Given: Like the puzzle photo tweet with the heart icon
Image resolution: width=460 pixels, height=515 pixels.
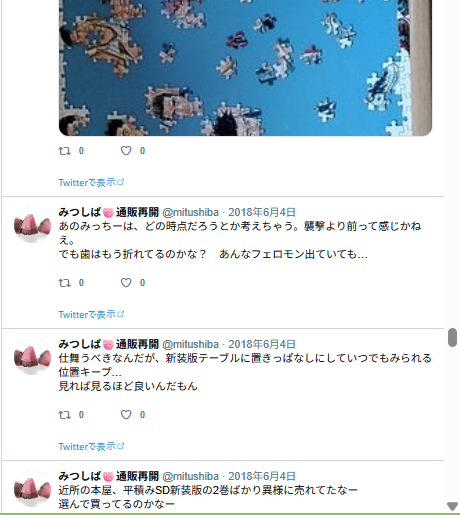Looking at the screenshot, I should point(126,151).
